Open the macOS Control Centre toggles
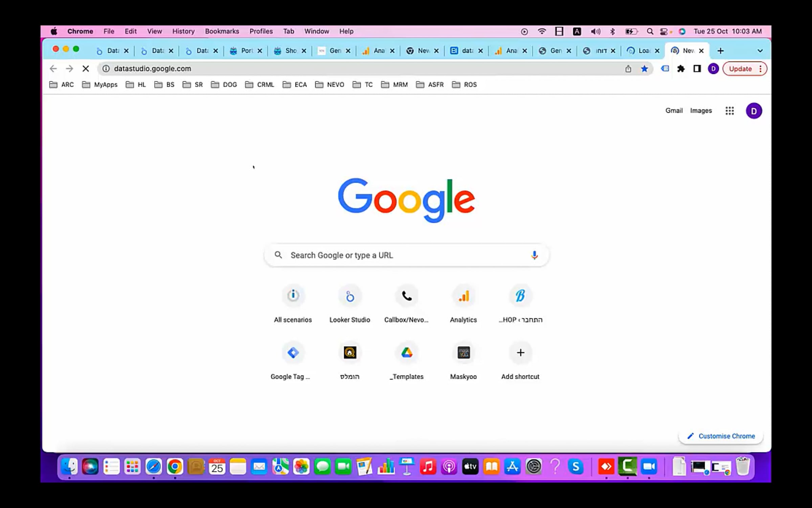812x508 pixels. (x=663, y=31)
